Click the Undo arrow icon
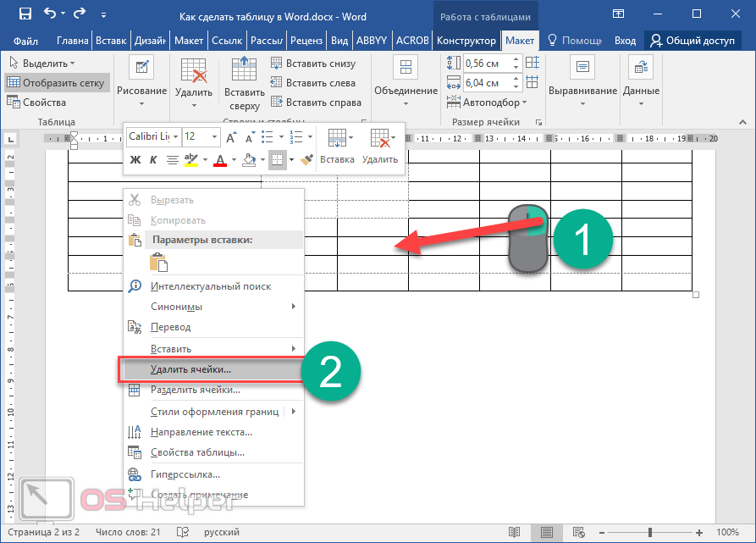Viewport: 756px width, 543px height. [x=51, y=14]
